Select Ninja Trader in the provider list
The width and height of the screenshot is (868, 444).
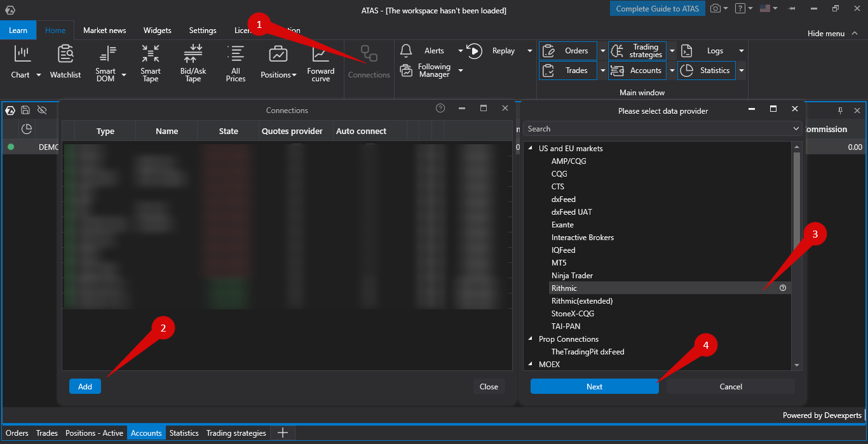[572, 275]
